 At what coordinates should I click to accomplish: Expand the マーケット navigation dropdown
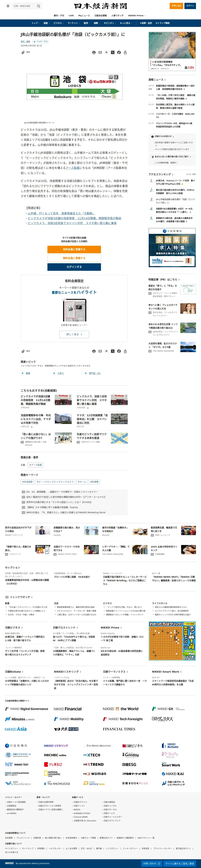(x=74, y=23)
